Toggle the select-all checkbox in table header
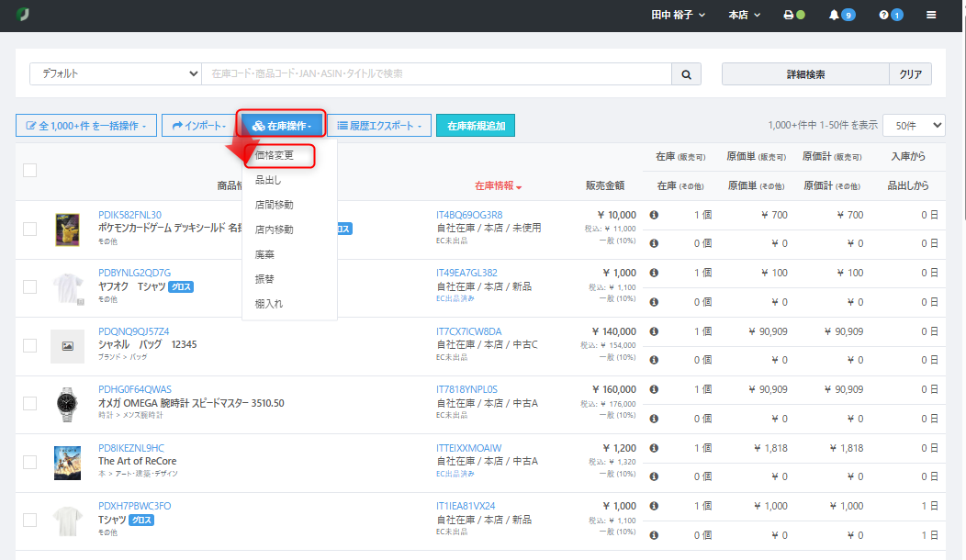Image resolution: width=966 pixels, height=560 pixels. [x=30, y=170]
